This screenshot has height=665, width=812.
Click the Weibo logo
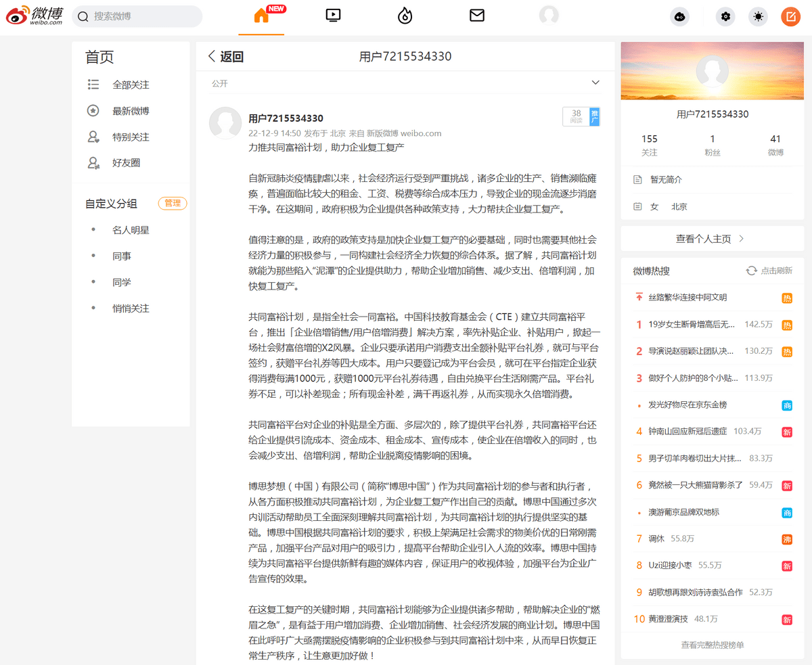click(x=34, y=16)
